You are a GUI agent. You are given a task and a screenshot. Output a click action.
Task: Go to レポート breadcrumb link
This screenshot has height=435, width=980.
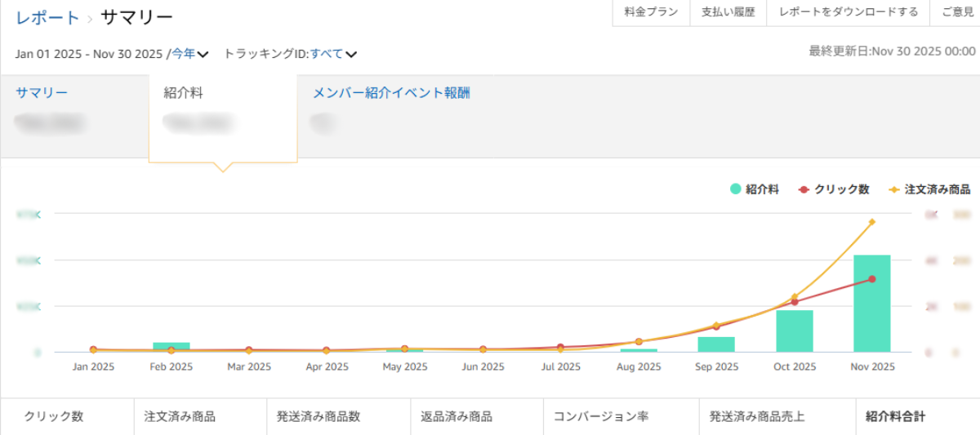48,17
